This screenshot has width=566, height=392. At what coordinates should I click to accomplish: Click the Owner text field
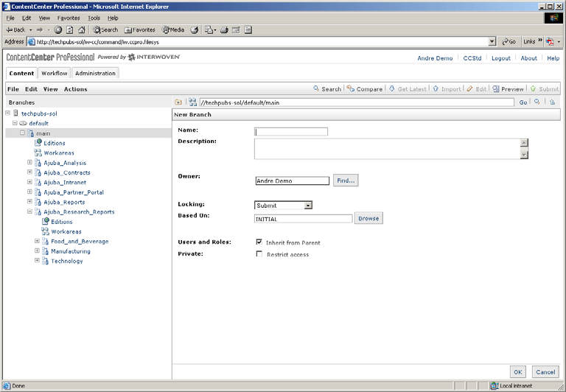[x=293, y=181]
